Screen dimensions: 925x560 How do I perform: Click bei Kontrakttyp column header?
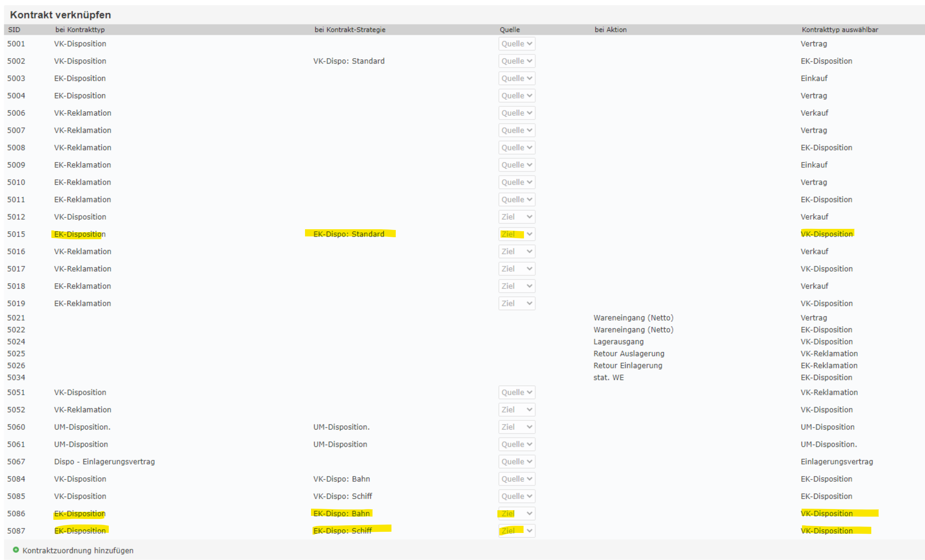coord(80,29)
